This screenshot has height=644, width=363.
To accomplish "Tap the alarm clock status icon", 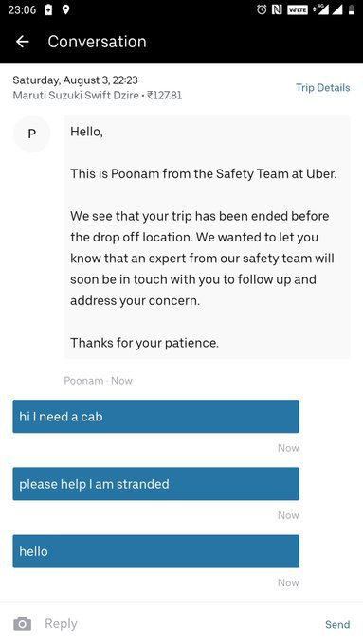I will coord(262,9).
